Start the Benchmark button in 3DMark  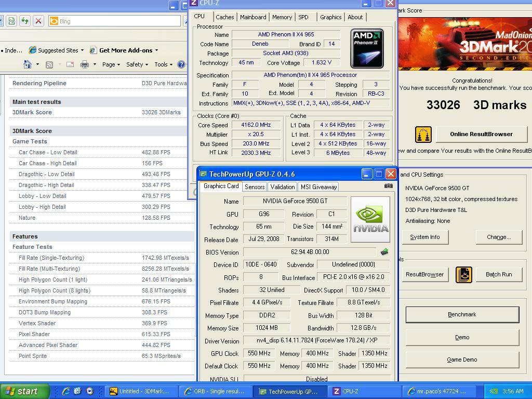click(x=462, y=314)
